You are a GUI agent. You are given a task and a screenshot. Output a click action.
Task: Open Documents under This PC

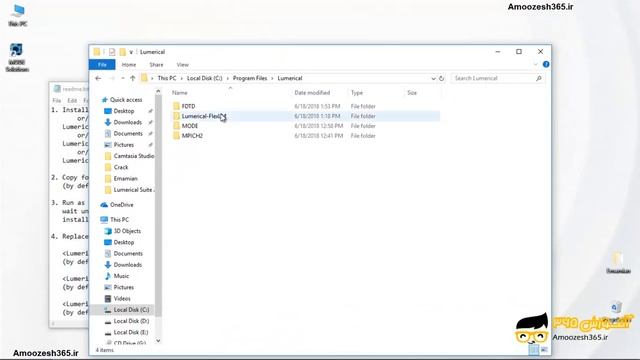[x=128, y=253]
